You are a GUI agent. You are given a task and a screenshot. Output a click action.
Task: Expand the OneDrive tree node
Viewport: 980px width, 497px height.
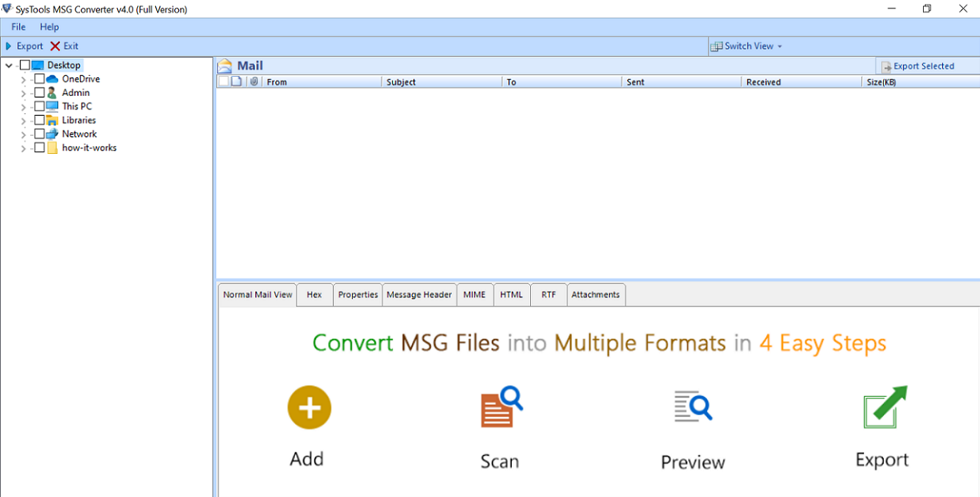[23, 79]
